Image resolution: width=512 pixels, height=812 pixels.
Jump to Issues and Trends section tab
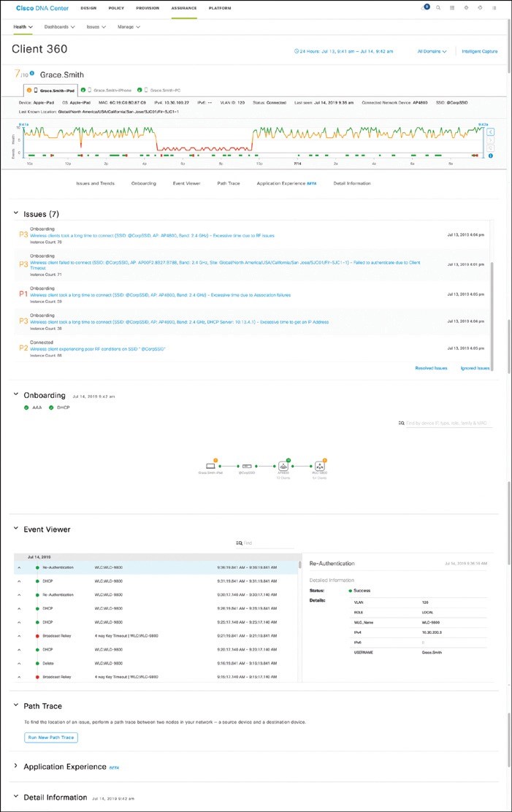pyautogui.click(x=96, y=183)
